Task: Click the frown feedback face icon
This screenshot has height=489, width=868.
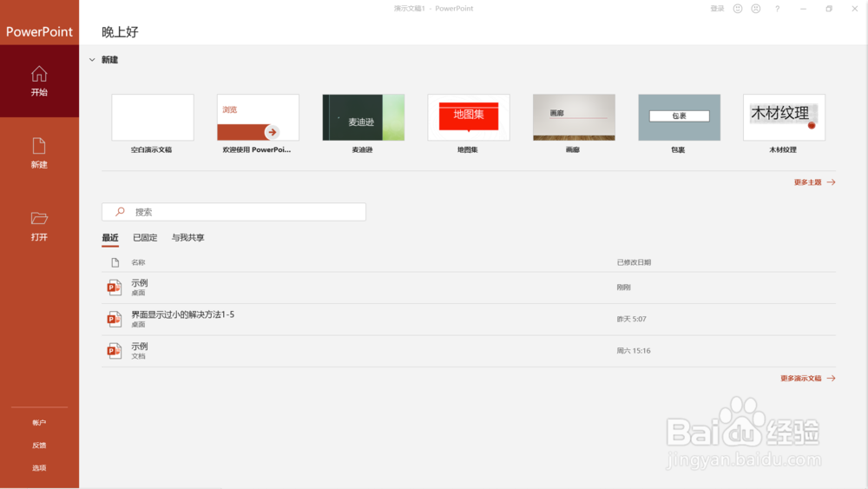Action: point(756,9)
